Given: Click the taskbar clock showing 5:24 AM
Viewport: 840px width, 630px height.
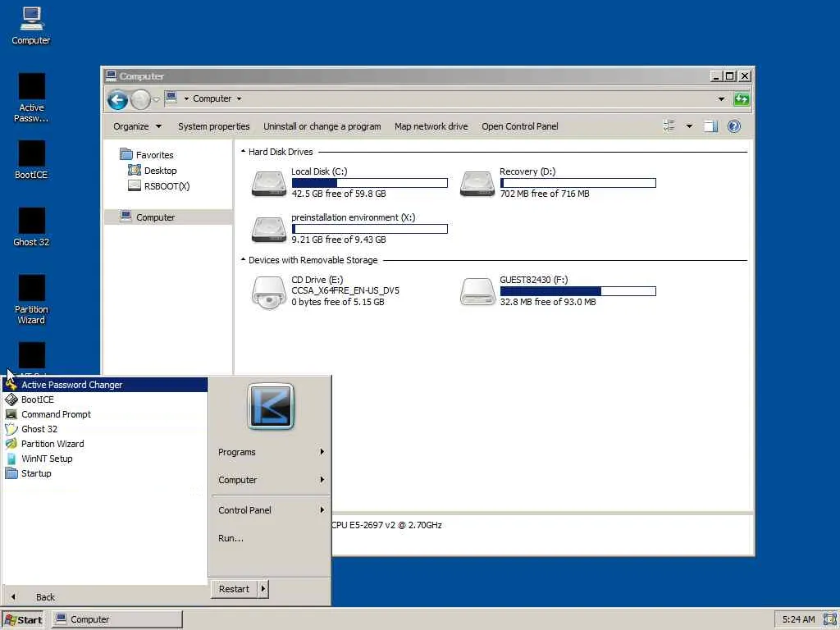Looking at the screenshot, I should [x=799, y=620].
